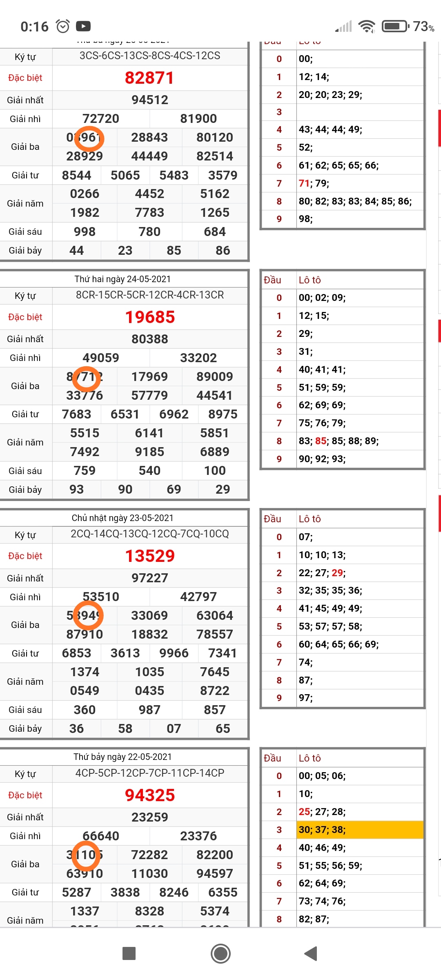Open the Chủ nhật ngày 23-05-2021 header

tap(122, 518)
